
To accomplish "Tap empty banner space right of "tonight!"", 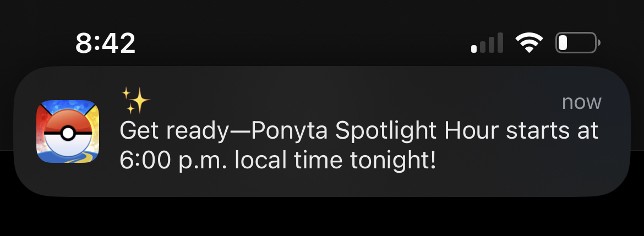I will pyautogui.click(x=523, y=165).
